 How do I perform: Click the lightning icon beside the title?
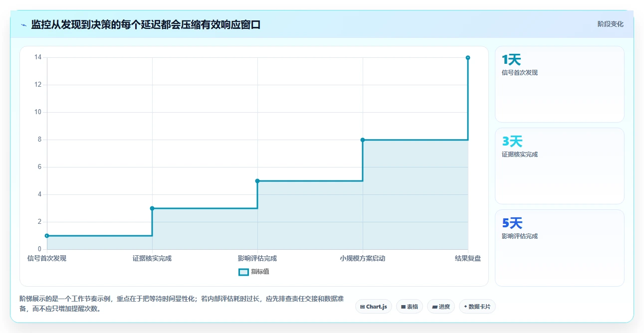[x=23, y=24]
